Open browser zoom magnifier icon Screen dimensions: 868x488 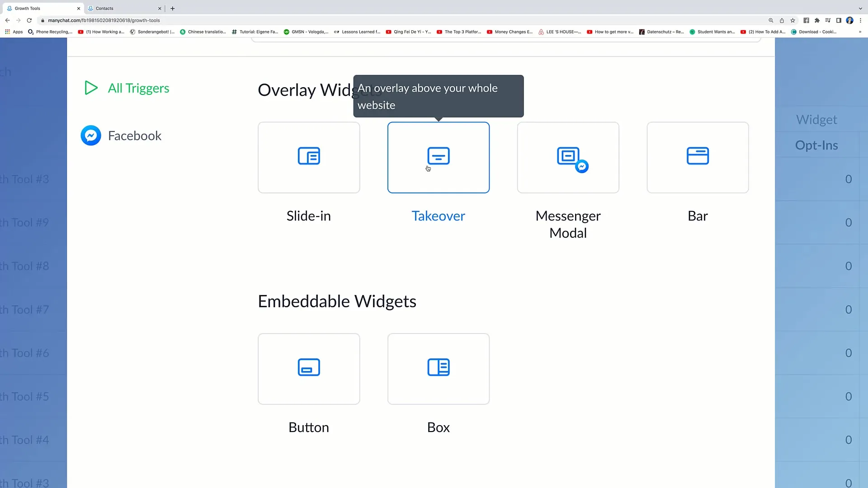[x=771, y=20]
